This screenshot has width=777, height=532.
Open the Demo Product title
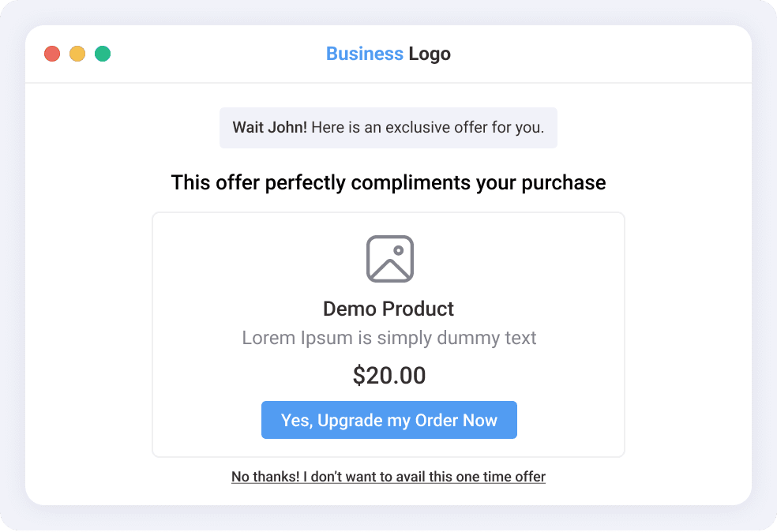tap(388, 309)
